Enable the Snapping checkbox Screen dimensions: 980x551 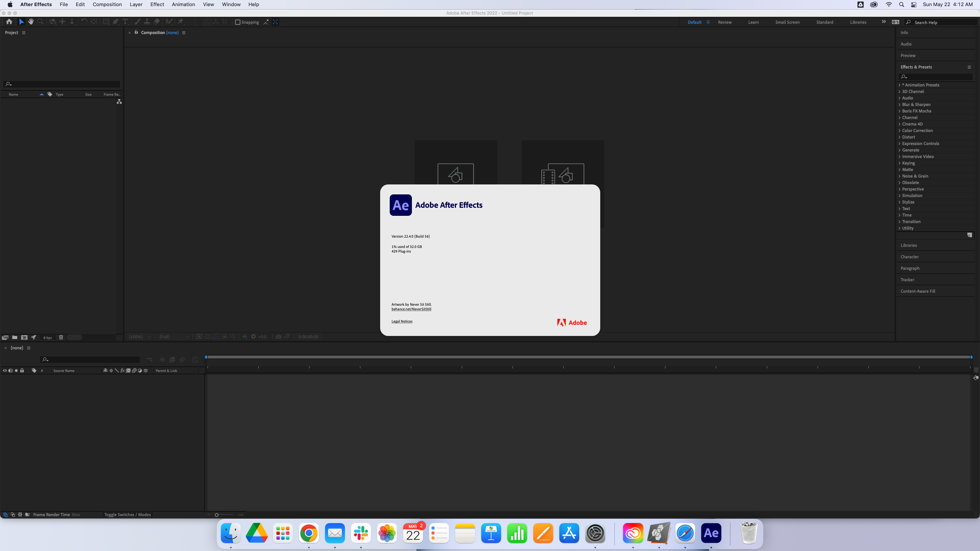[x=238, y=22]
